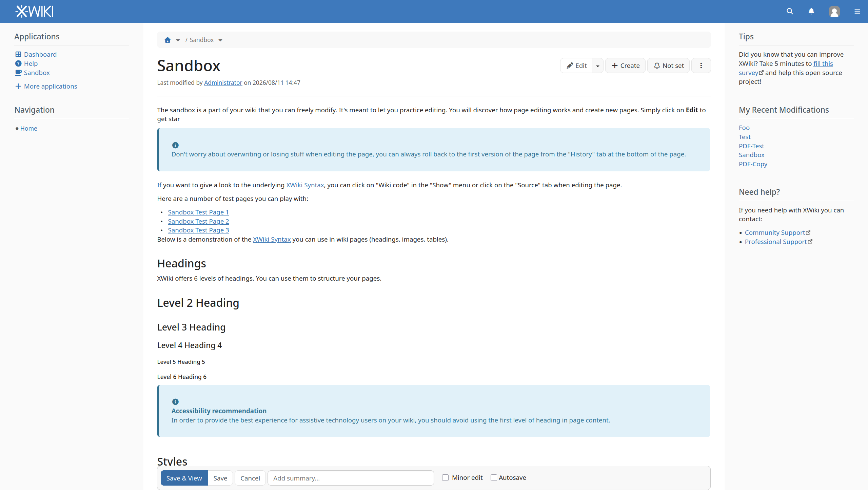868x490 pixels.
Task: Click the Not set notification button
Action: pyautogui.click(x=669, y=65)
